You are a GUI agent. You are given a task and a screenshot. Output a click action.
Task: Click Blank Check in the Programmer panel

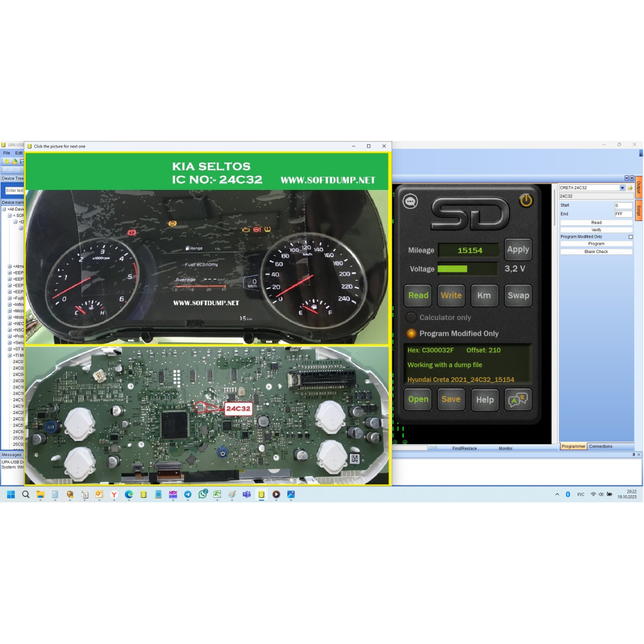tap(596, 251)
